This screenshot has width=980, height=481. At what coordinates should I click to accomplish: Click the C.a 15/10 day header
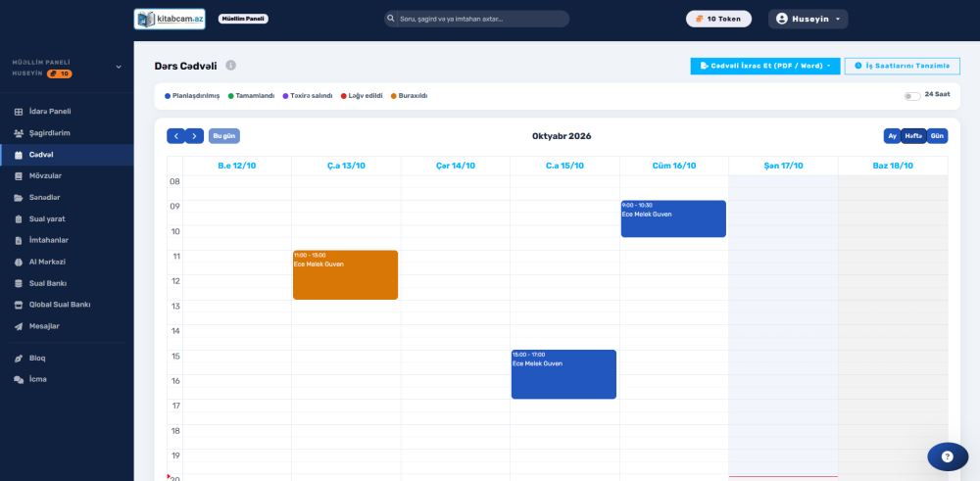pos(565,167)
